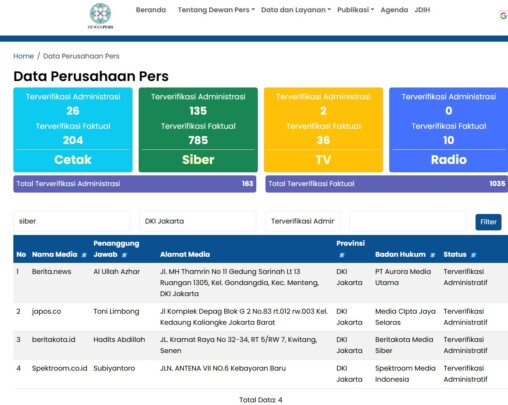The width and height of the screenshot is (508, 405).
Task: Select the Siber statistics card
Action: pyautogui.click(x=198, y=130)
